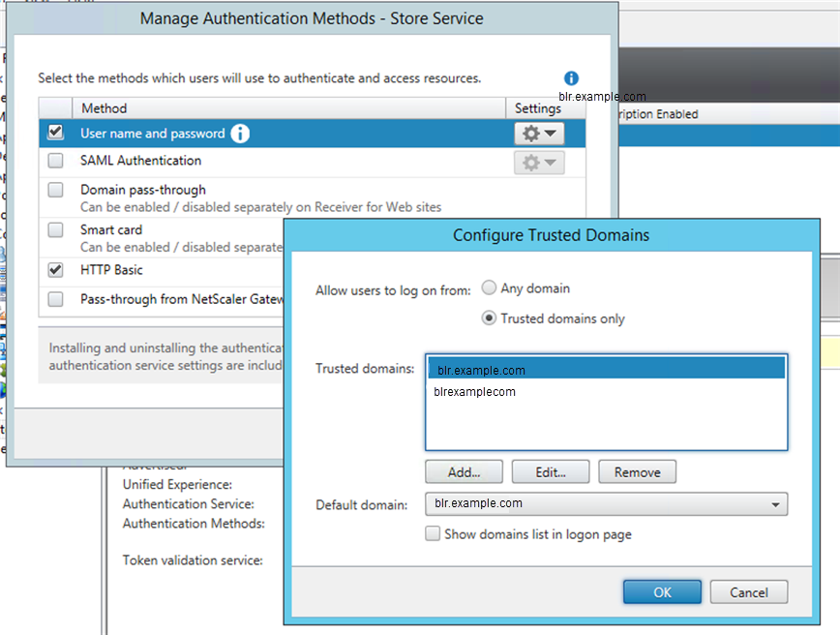Click Authentication Service label in background pane
The width and height of the screenshot is (840, 635).
pyautogui.click(x=189, y=504)
